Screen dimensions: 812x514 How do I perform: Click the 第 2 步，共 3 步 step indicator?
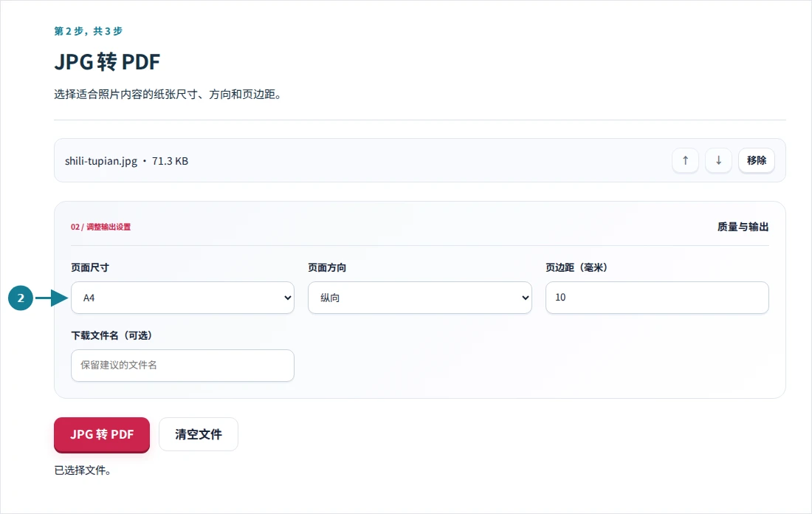tap(88, 31)
